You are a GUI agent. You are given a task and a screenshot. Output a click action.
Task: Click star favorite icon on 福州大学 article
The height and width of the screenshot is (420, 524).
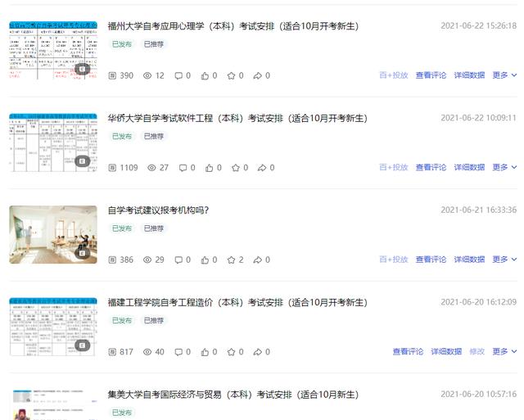tap(231, 76)
